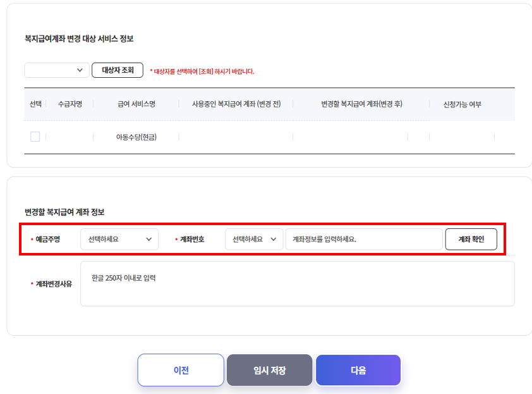Viewport: 532px width, 394px height.
Task: Click the red 대상자를 선택하여 [조회] notice text
Action: tap(202, 71)
